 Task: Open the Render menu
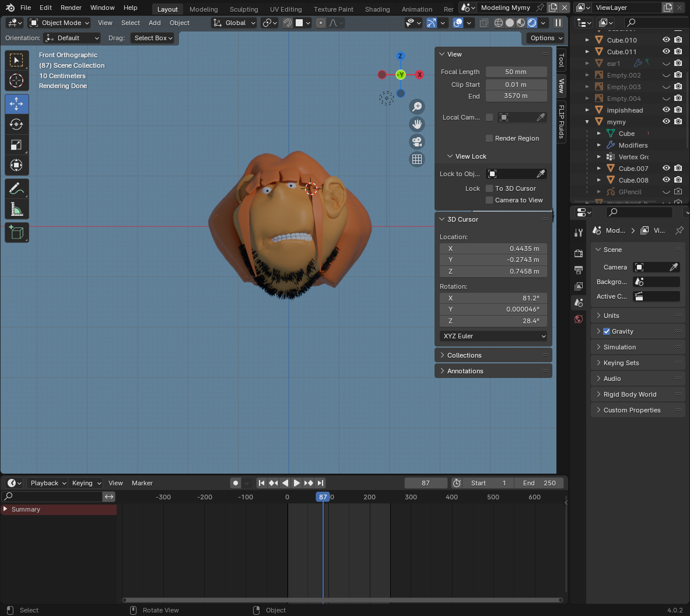71,8
